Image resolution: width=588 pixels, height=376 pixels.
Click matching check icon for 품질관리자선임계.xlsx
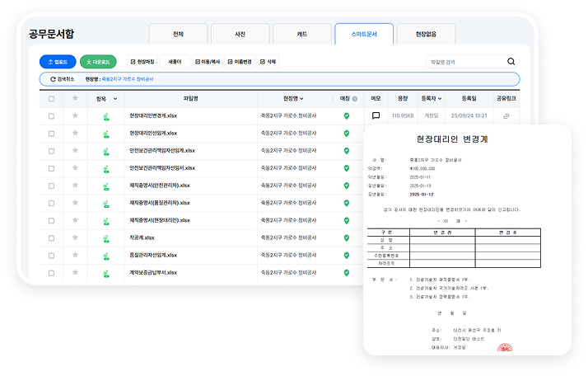(347, 255)
